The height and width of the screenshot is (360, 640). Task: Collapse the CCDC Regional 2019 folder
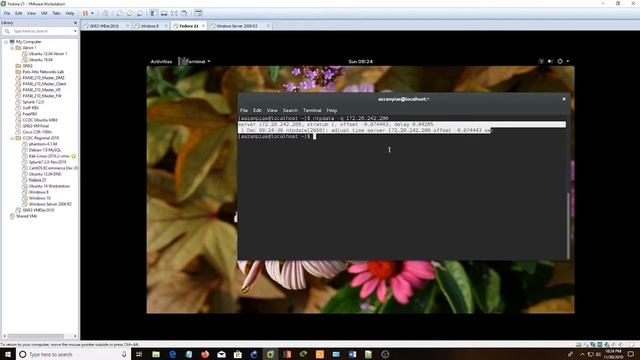[x=12, y=138]
